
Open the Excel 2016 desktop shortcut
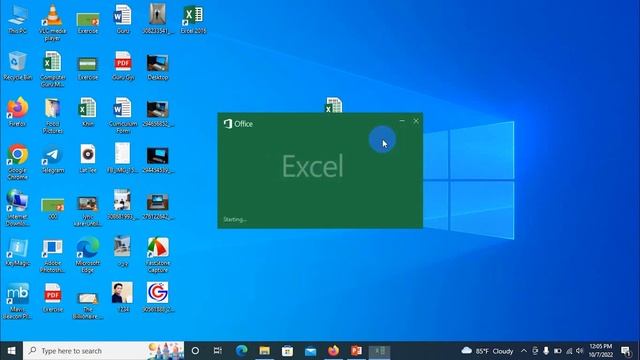click(193, 19)
